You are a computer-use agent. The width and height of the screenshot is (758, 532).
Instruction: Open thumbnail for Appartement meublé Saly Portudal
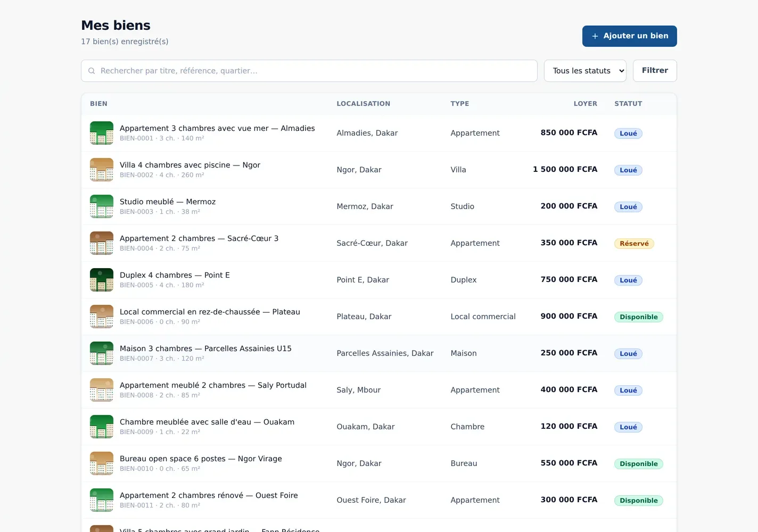tap(102, 390)
